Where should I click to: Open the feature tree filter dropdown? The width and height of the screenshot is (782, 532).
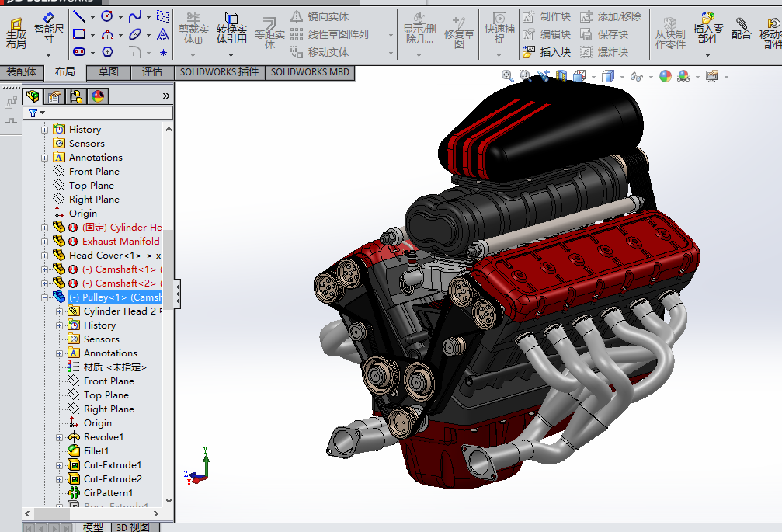(x=43, y=113)
